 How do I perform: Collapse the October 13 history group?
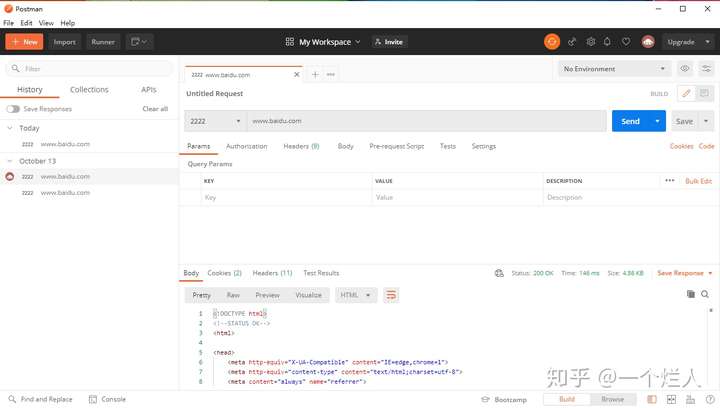tap(10, 161)
